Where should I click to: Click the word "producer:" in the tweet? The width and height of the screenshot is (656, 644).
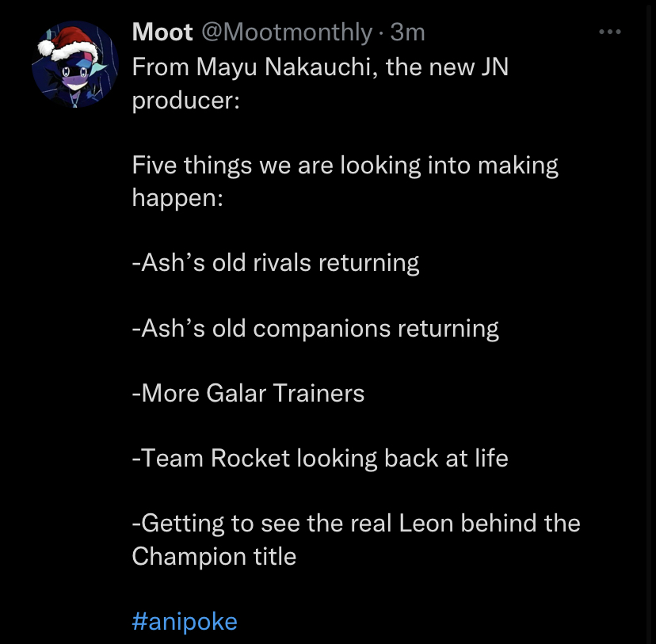coord(185,101)
